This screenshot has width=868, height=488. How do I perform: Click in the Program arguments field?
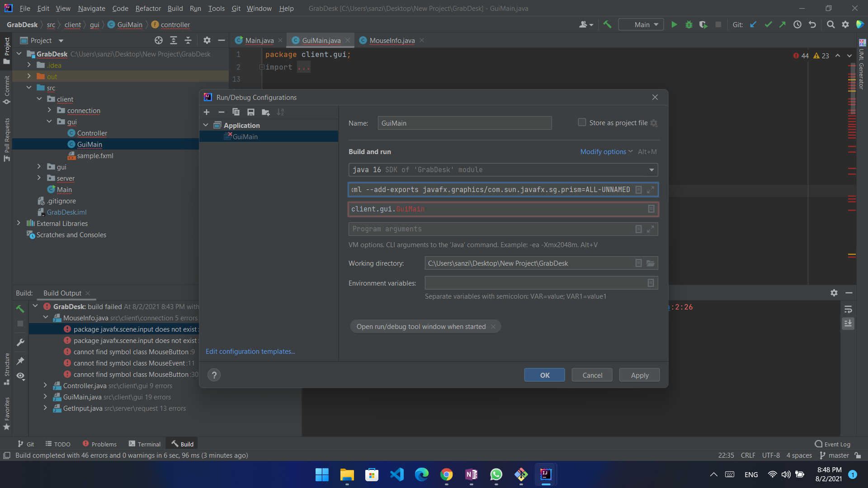coord(491,229)
